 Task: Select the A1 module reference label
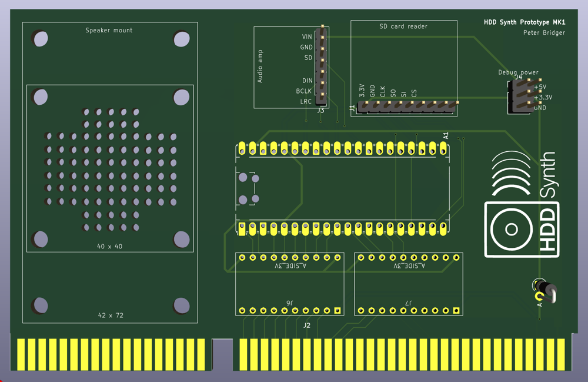(x=446, y=135)
